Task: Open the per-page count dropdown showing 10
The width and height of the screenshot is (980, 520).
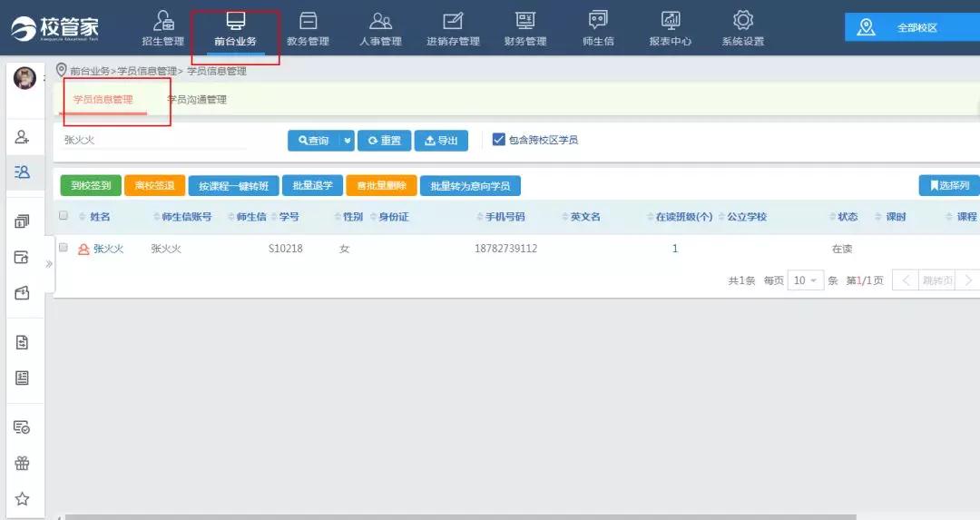Action: point(805,280)
